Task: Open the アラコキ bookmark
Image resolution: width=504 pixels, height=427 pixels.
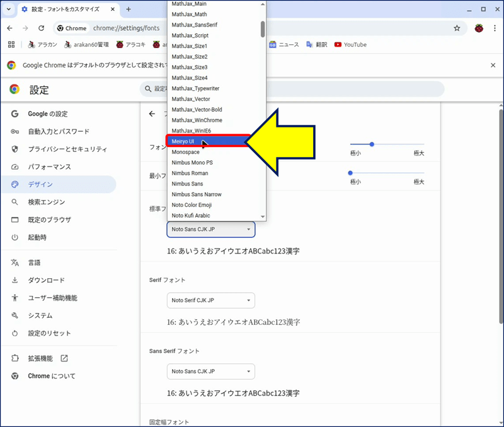Action: point(131,45)
